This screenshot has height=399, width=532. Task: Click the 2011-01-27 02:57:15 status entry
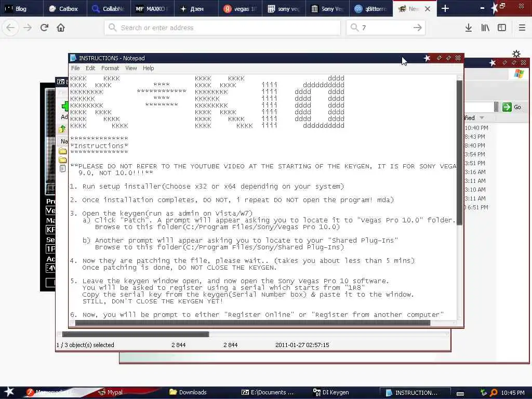click(x=302, y=345)
